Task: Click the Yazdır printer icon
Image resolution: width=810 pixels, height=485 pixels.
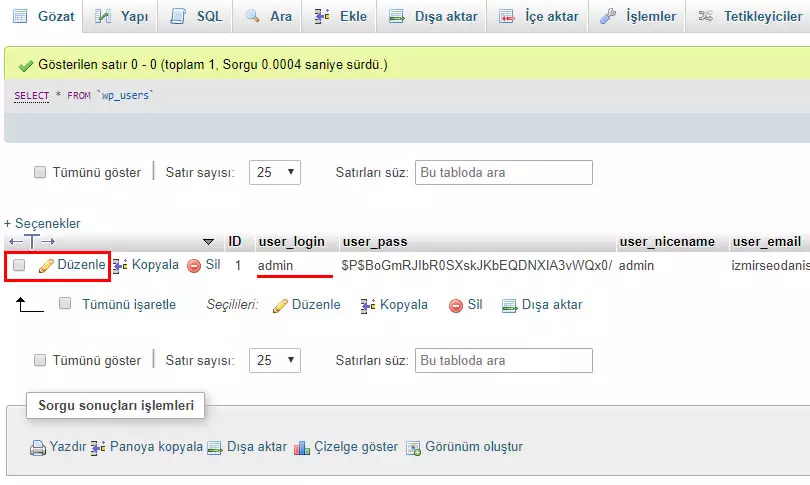Action: tap(38, 448)
